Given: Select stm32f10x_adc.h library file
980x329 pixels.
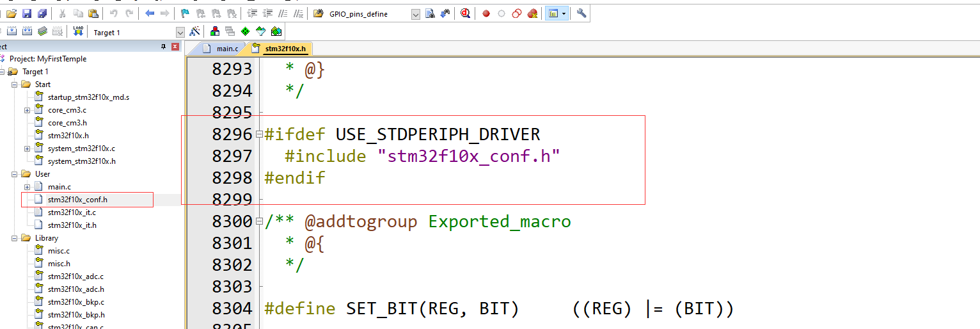Looking at the screenshot, I should 75,289.
